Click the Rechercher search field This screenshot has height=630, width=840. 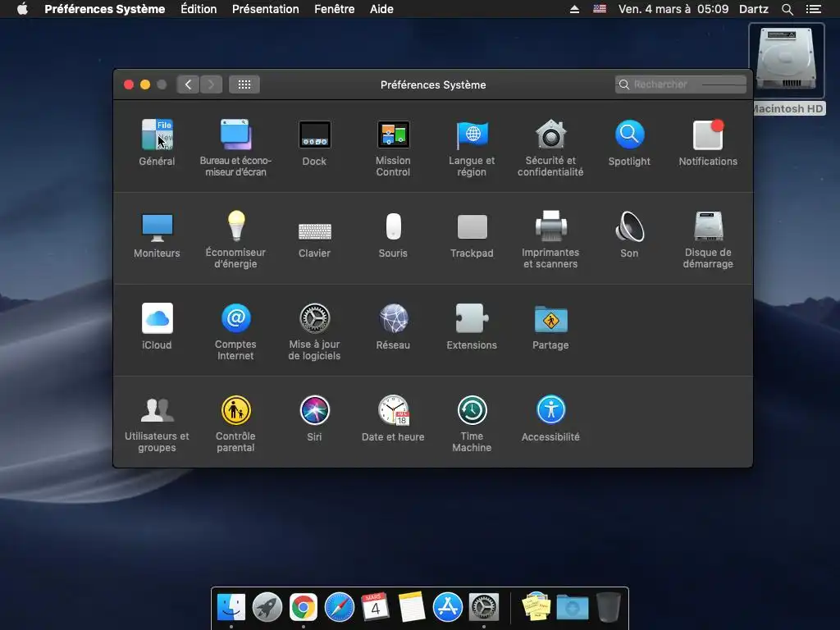pos(680,84)
